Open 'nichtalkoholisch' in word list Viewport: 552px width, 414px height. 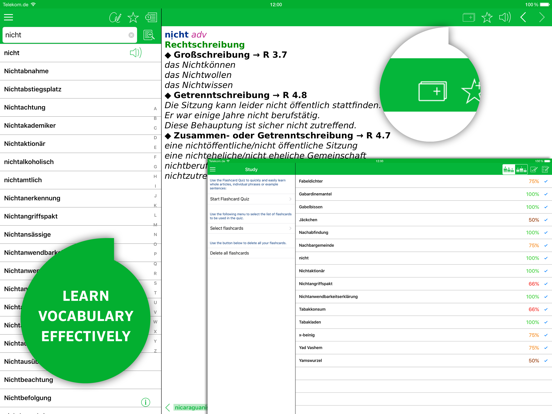81,162
